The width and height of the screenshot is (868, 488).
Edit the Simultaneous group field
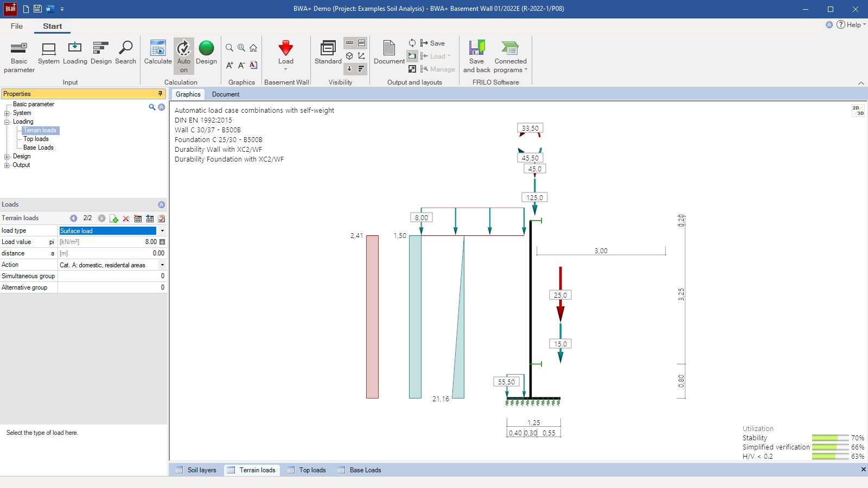coord(112,276)
